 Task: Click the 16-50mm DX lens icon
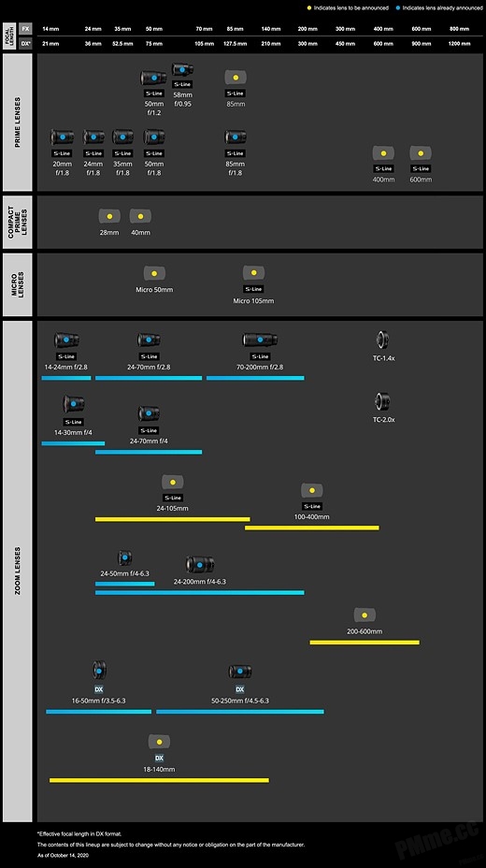99,671
